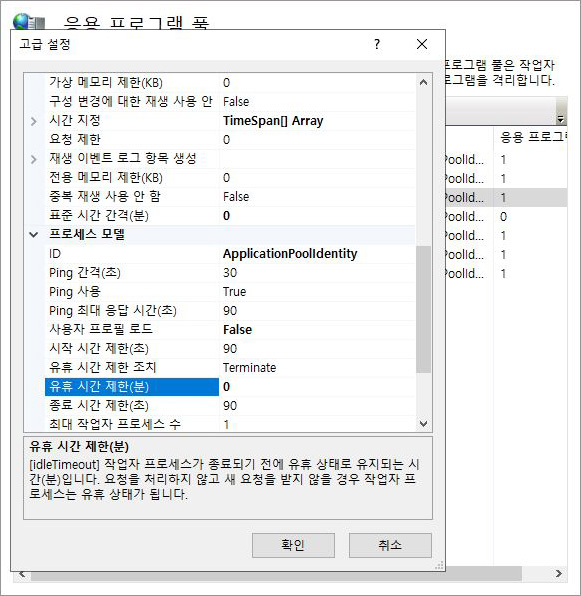Viewport: 581px width, 596px height.
Task: Click the True value of Ping 사용
Action: pyautogui.click(x=234, y=292)
